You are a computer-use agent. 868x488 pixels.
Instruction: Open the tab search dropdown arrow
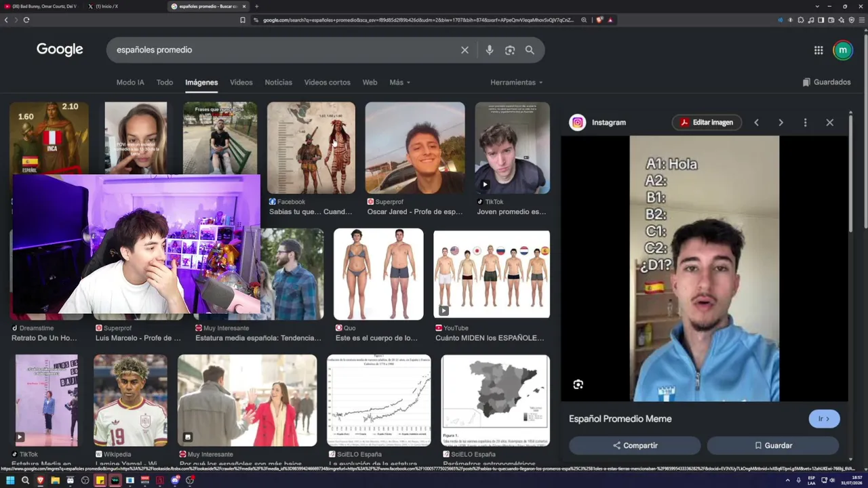(x=817, y=6)
